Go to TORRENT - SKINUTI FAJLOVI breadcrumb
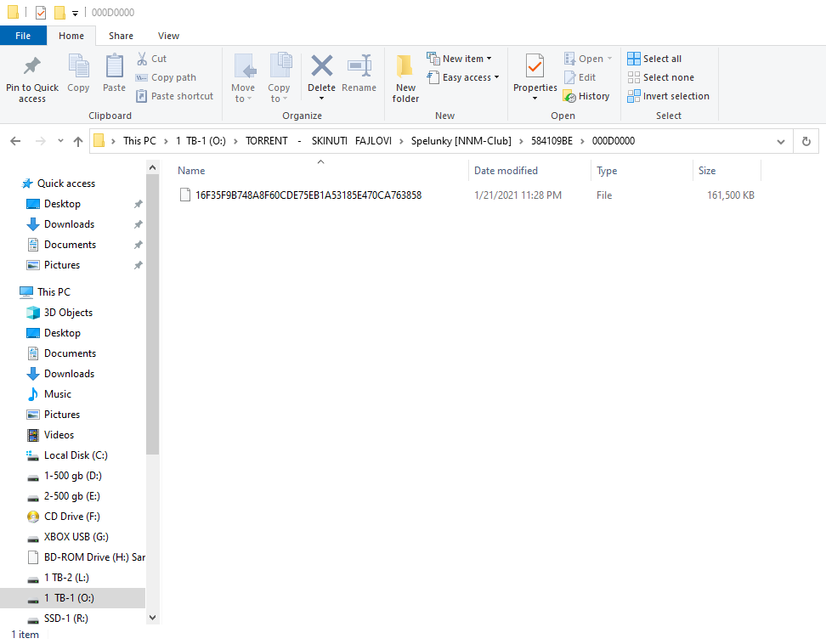Image resolution: width=826 pixels, height=644 pixels. [319, 141]
